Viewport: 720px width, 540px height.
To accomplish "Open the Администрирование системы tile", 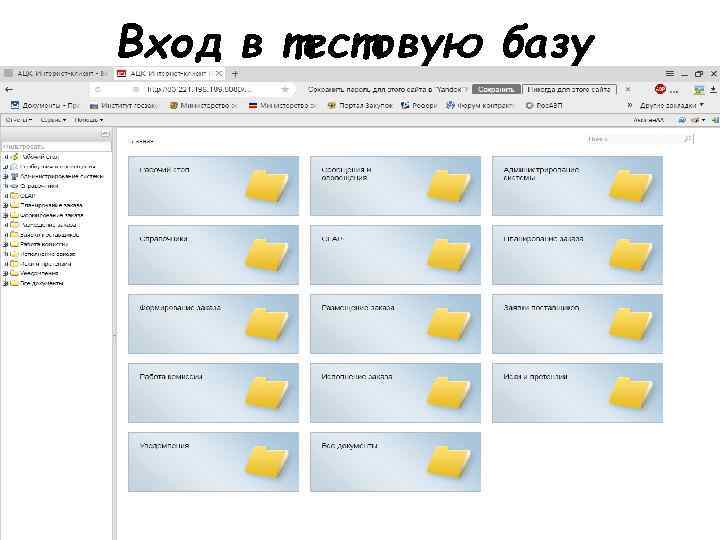I will [578, 186].
